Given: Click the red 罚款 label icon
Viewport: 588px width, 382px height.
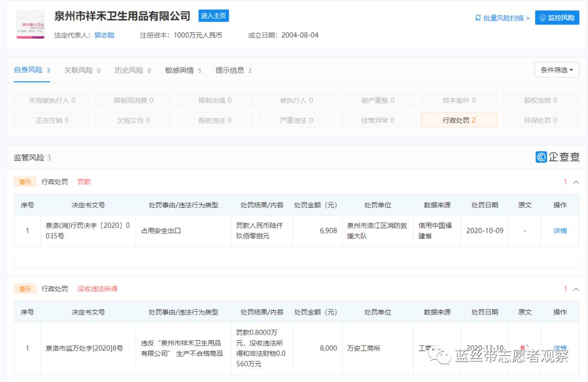Looking at the screenshot, I should 84,181.
